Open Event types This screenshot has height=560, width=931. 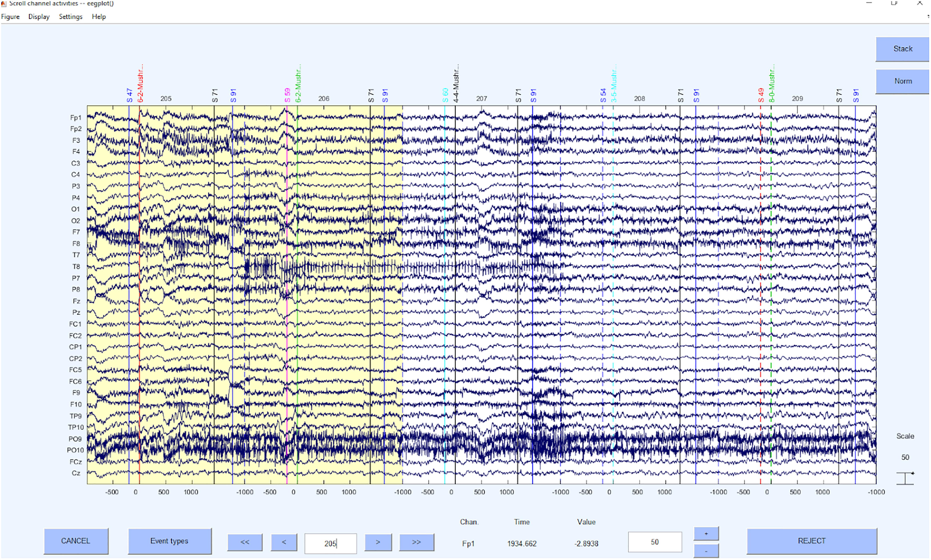click(x=169, y=541)
